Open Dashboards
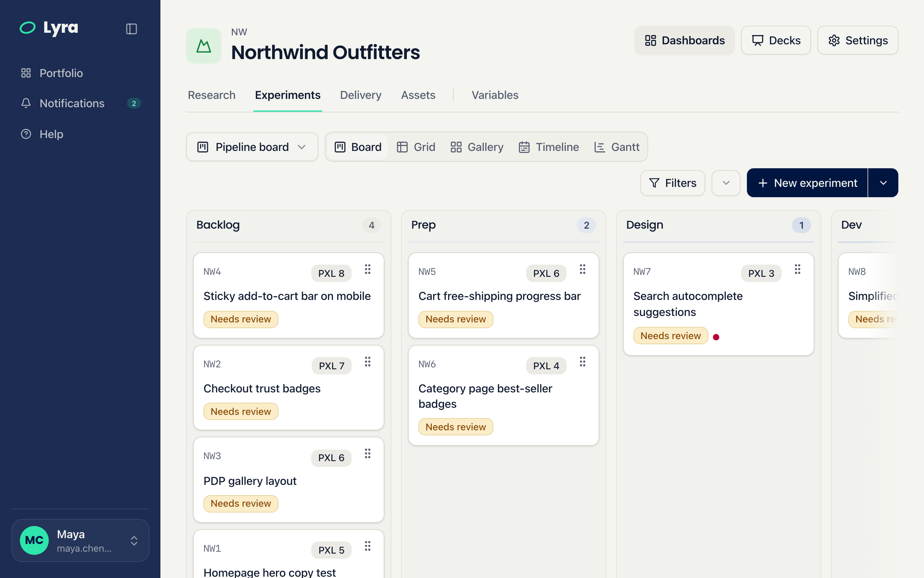The width and height of the screenshot is (924, 578). 685,40
